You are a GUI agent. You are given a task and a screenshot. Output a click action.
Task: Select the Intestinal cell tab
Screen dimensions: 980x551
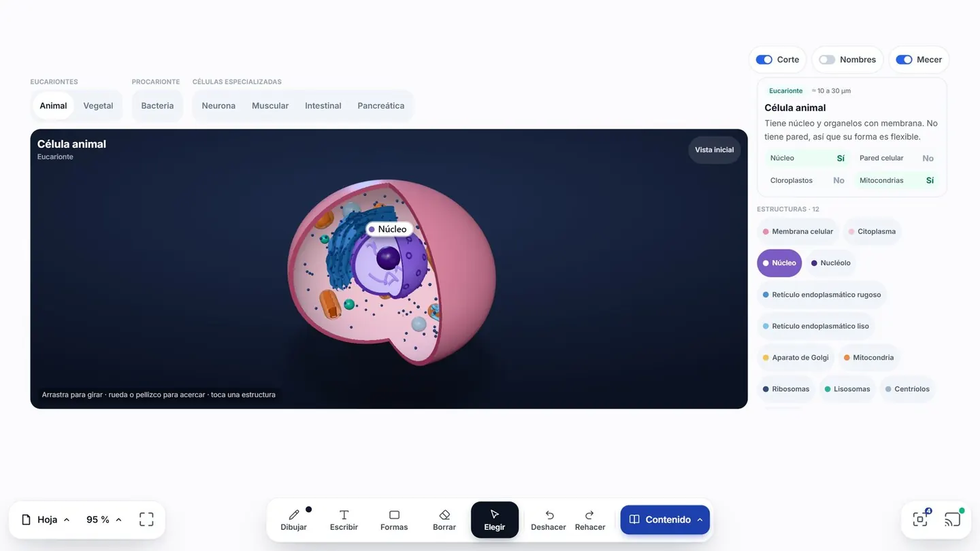[x=323, y=105]
